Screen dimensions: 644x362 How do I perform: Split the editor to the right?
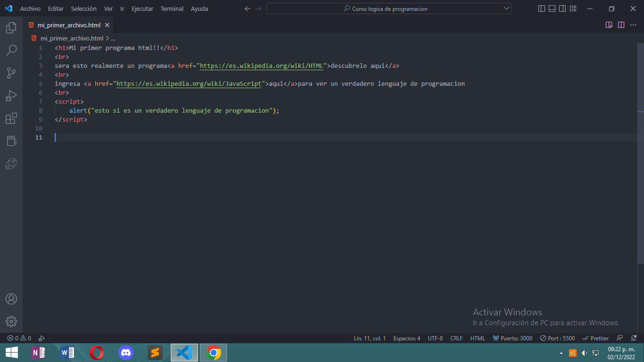[621, 25]
